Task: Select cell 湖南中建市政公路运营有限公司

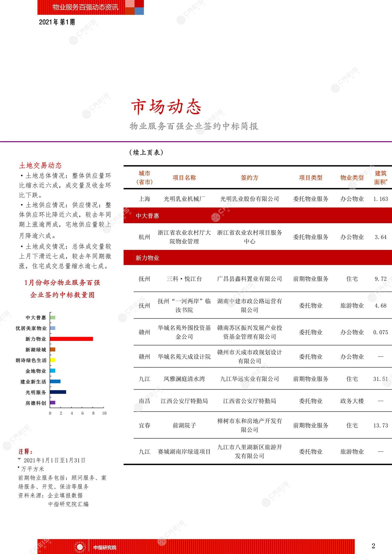Action: click(x=249, y=305)
